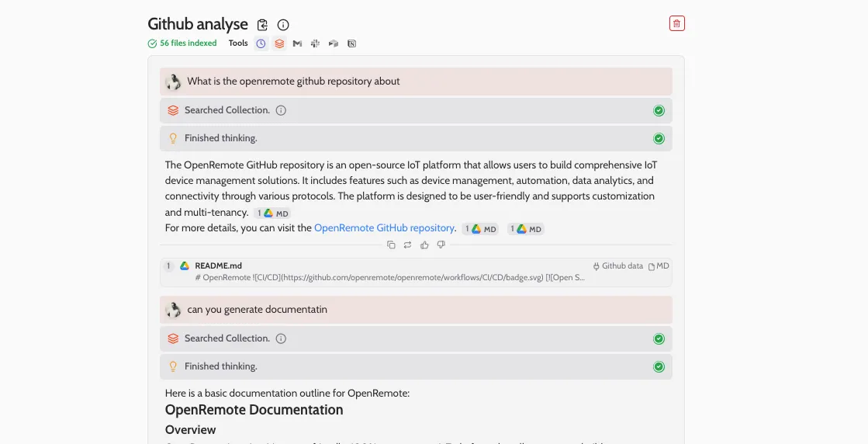This screenshot has width=868, height=444.
Task: Expand the second Searched Collection row
Action: click(x=416, y=338)
